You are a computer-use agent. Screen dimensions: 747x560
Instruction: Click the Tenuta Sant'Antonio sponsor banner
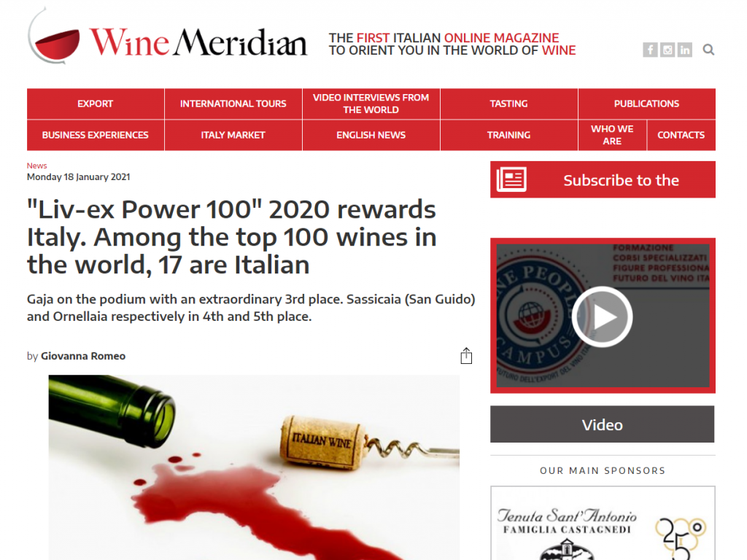coord(603,524)
